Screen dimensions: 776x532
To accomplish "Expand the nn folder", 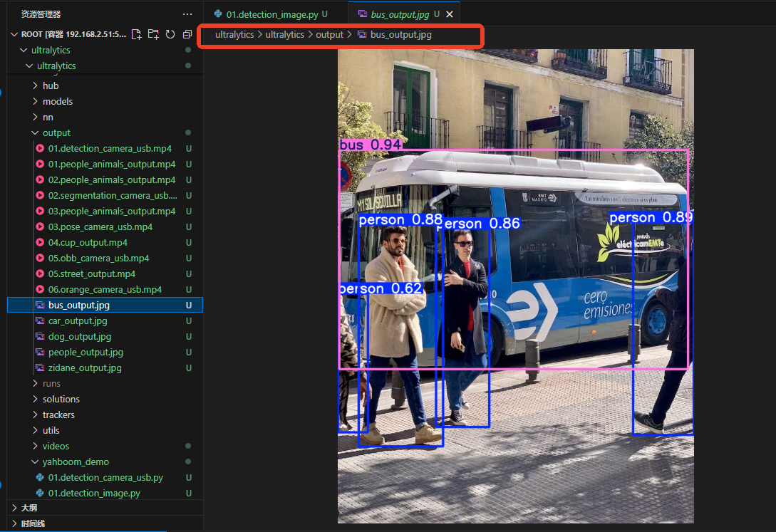I will point(105,118).
